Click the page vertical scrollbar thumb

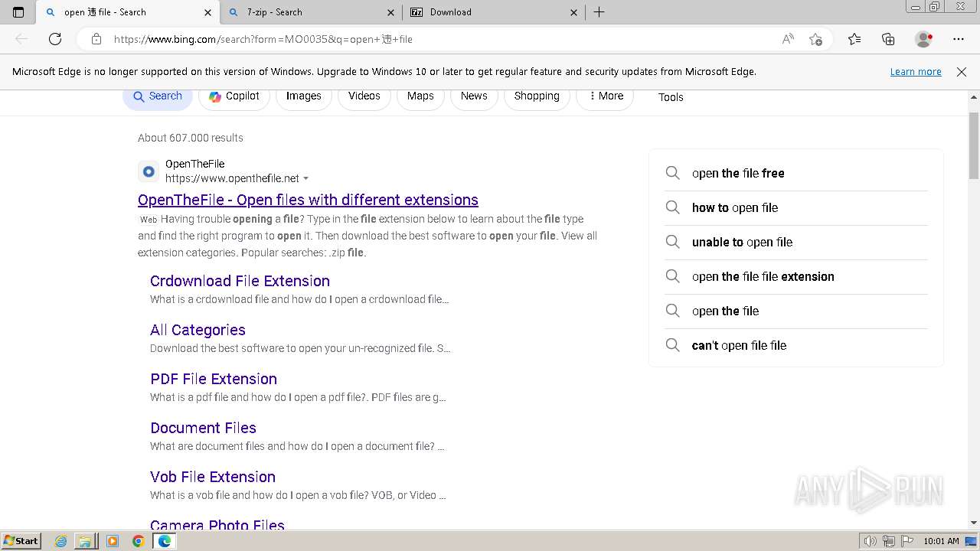[x=974, y=145]
